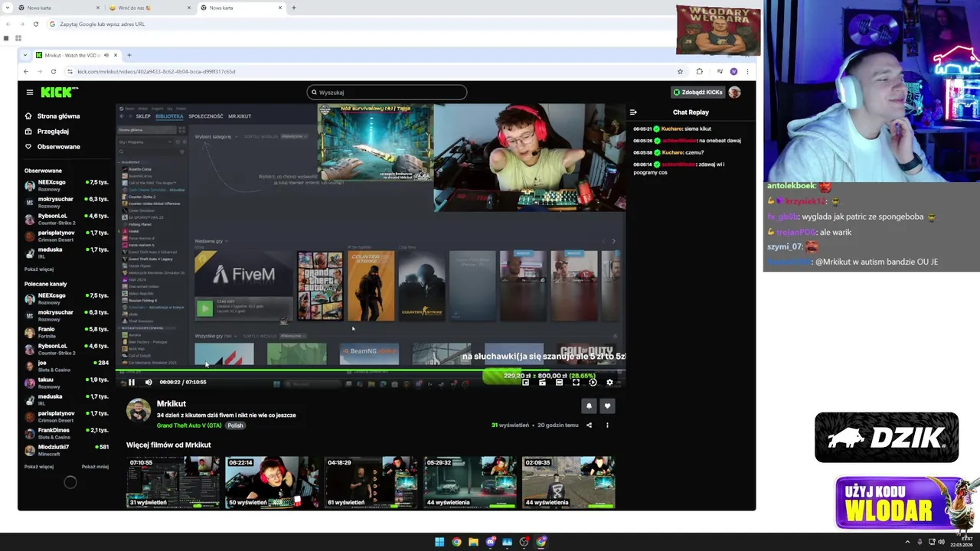Open the Windows Start menu
Screen dimensions: 980x551
[439, 542]
